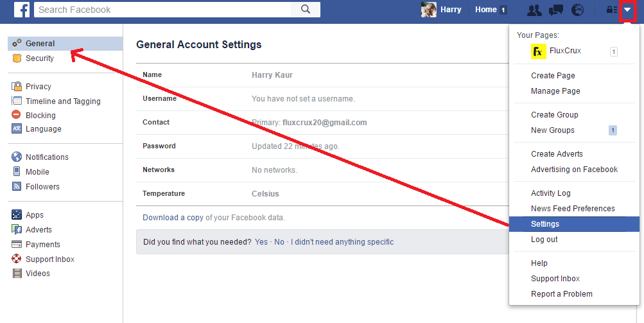This screenshot has width=644, height=323.
Task: Open the messages chat icon
Action: coord(555,10)
